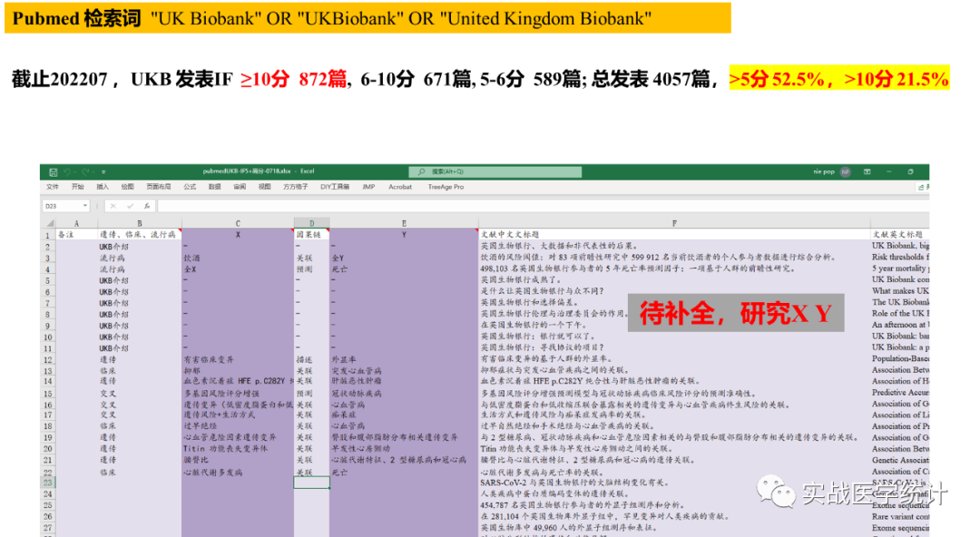Expand the Name Box dropdown arrow
Screen dimensions: 980x537
84,206
